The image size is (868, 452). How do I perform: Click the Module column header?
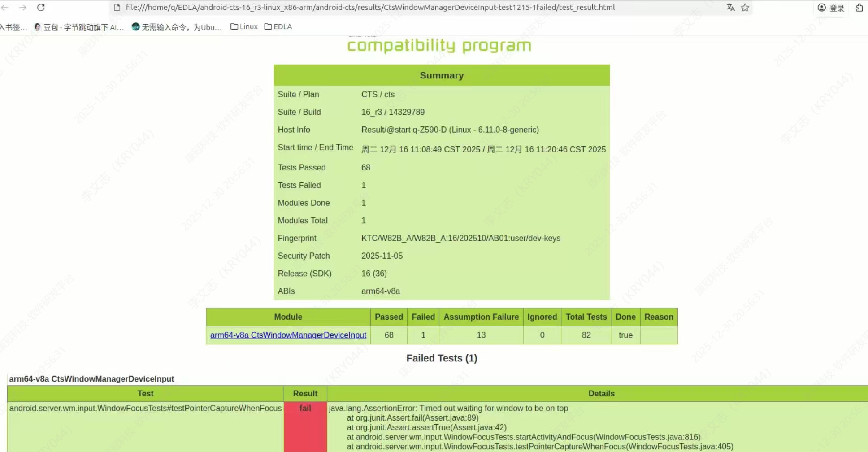tap(288, 317)
